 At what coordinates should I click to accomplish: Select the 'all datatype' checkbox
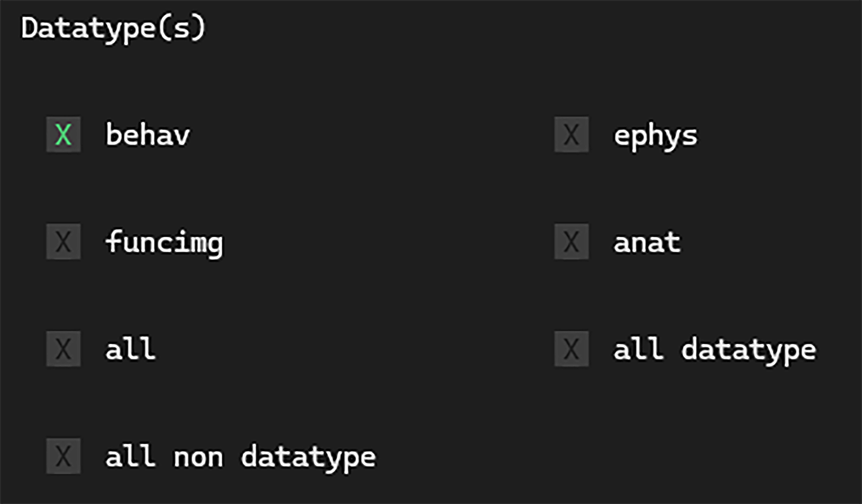(x=571, y=349)
